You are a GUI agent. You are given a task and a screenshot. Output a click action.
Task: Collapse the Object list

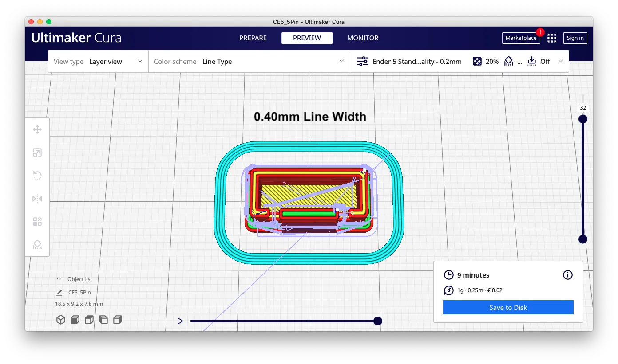coord(59,279)
